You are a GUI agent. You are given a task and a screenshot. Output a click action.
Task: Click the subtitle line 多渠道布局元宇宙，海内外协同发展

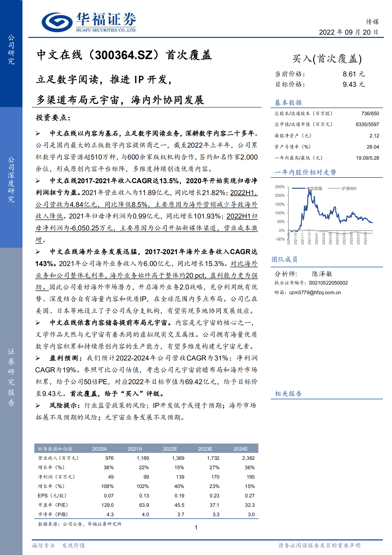(x=120, y=100)
